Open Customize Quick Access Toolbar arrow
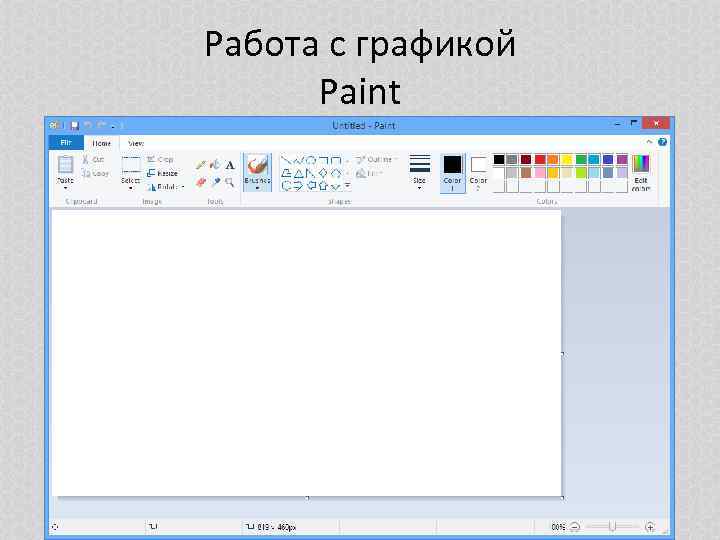 (x=113, y=125)
